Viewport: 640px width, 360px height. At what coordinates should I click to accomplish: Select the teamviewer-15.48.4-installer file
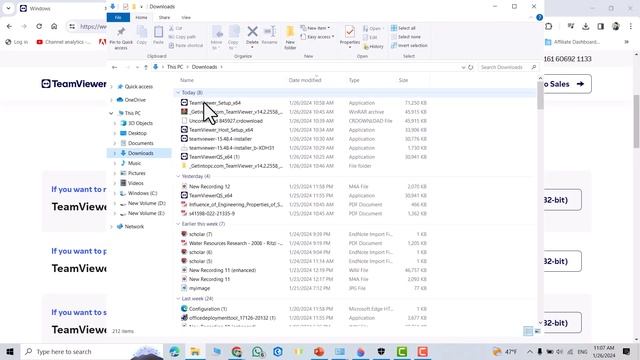[x=220, y=139]
